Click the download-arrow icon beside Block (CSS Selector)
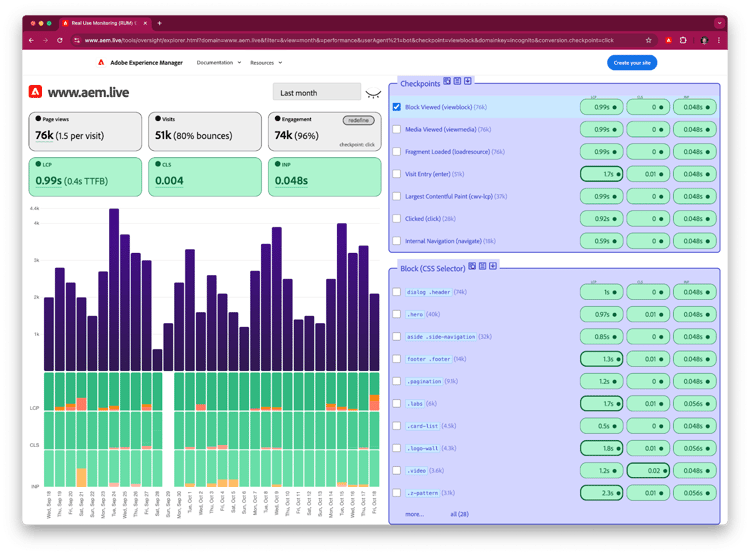 493,266
